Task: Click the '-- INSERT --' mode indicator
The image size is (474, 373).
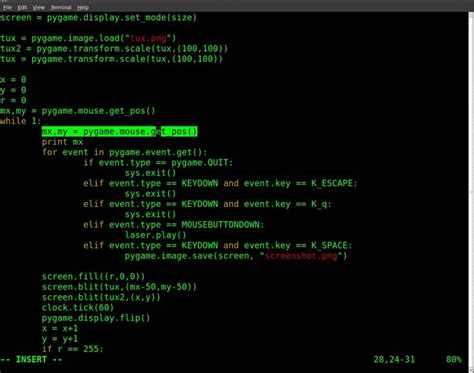Action: pos(31,360)
